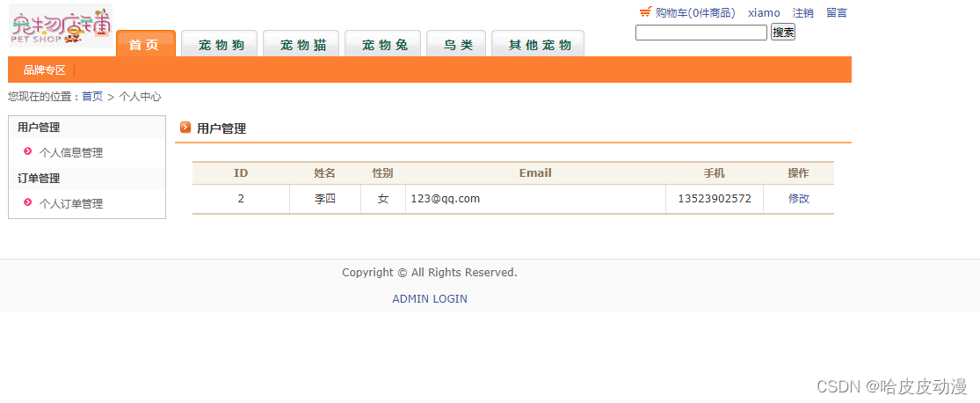The image size is (980, 403).
Task: Focus the search text field
Action: [701, 33]
